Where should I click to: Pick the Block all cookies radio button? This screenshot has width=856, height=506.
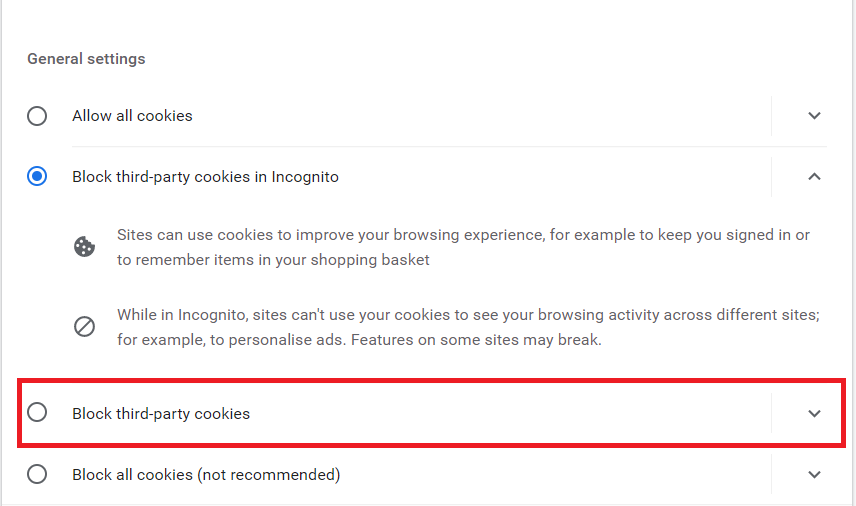pyautogui.click(x=37, y=474)
